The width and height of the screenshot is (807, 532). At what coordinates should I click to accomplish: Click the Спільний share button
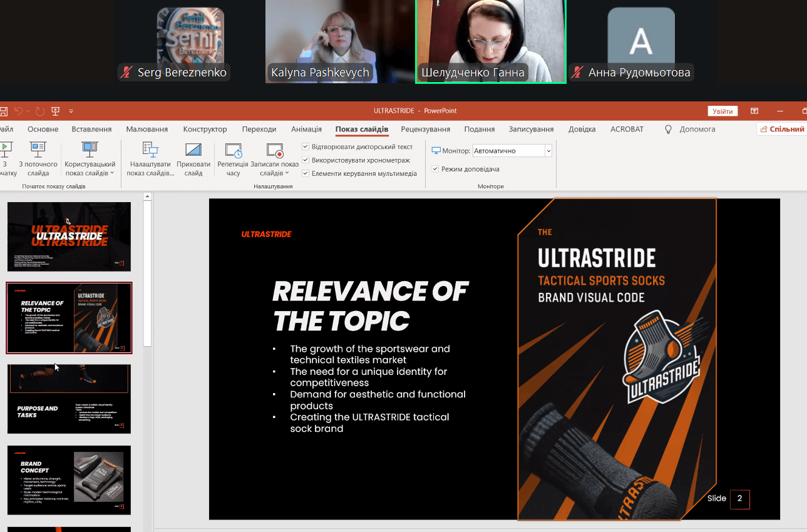point(781,129)
